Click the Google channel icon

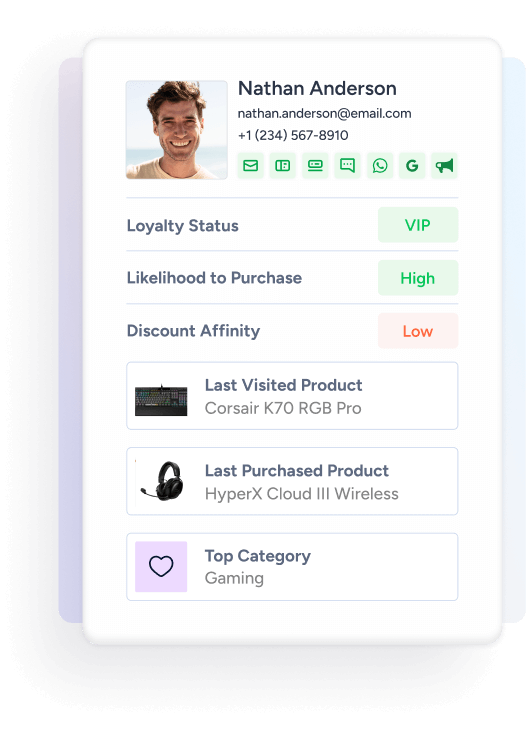(412, 165)
